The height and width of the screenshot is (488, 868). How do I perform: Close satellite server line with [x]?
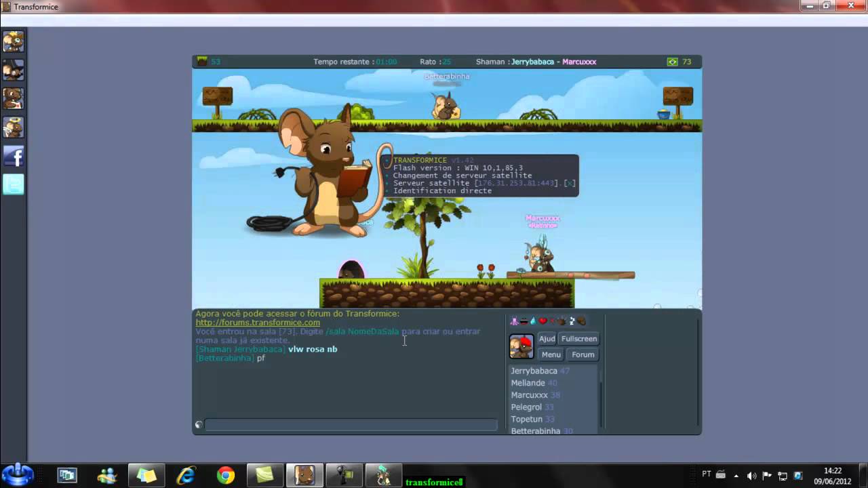(x=570, y=183)
